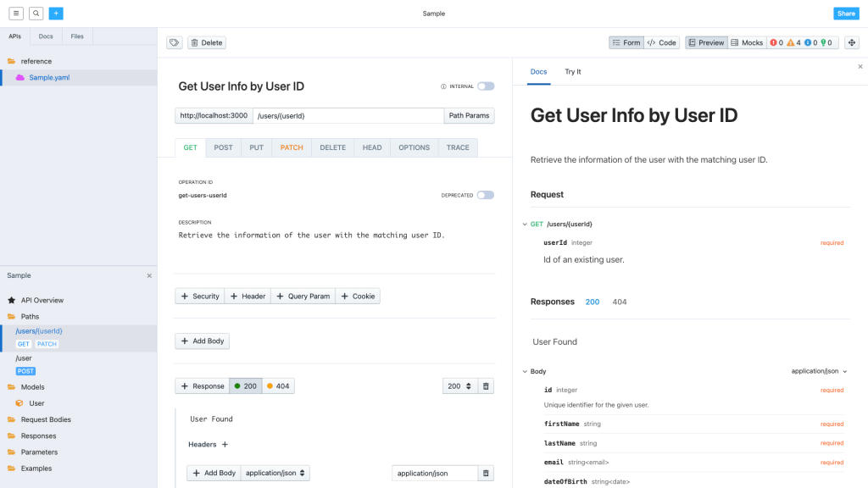Viewport: 868px width, 488px height.
Task: Select the PATCH method tab
Action: tap(292, 147)
